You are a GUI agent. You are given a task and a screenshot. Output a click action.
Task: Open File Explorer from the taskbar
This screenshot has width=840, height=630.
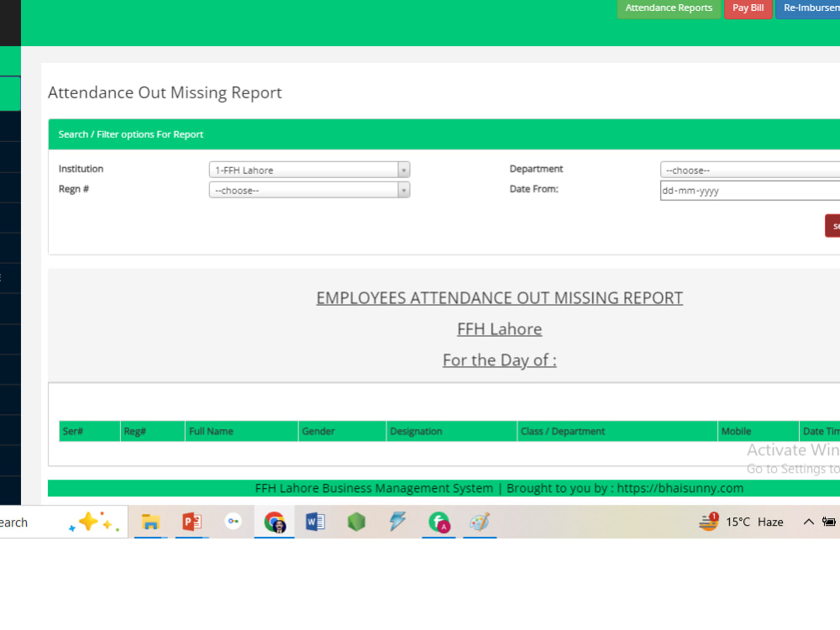[x=150, y=522]
